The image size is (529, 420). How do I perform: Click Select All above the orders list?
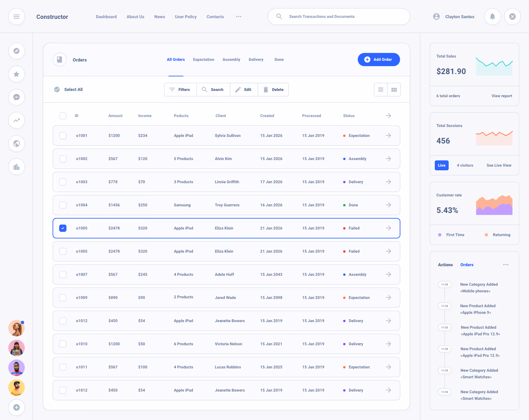point(68,89)
